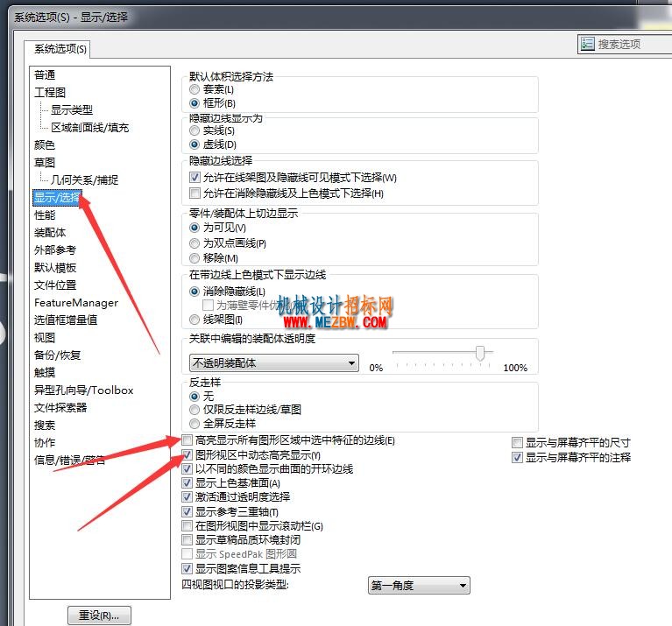Enable 显示草稿品质环境封闭 checkbox
This screenshot has width=672, height=626.
tap(187, 540)
